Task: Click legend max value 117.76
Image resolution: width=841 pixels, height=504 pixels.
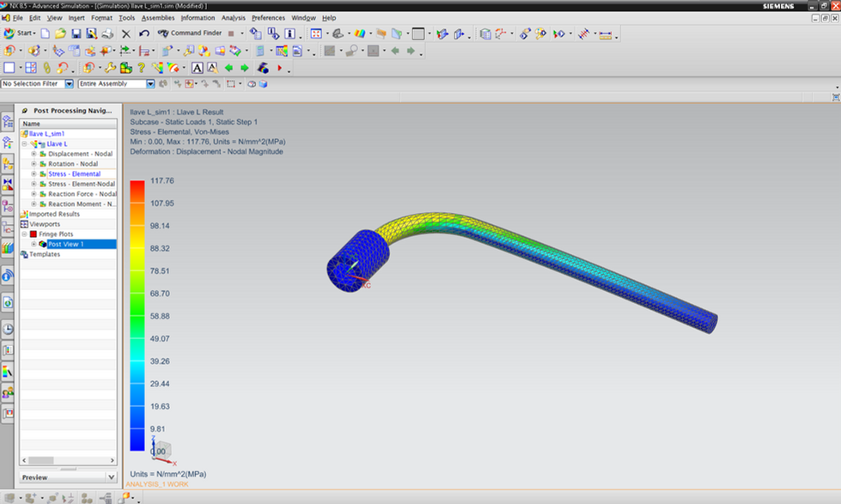Action: coord(162,180)
